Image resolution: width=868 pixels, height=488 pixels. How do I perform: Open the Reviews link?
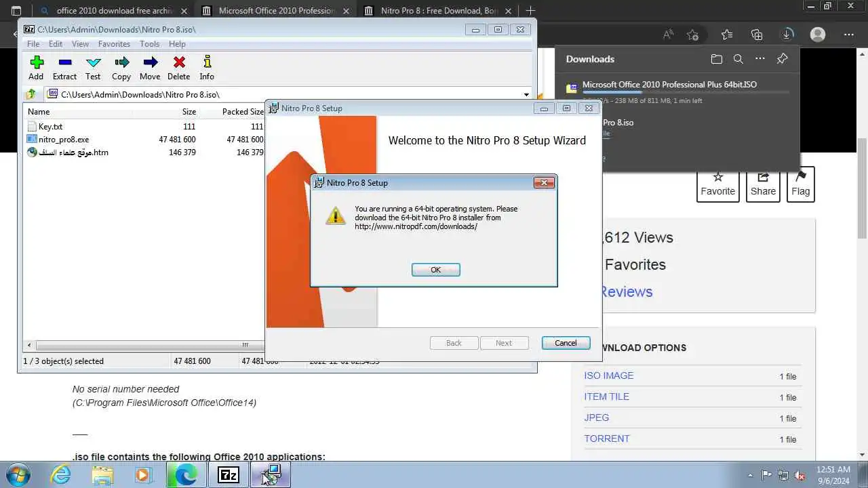pyautogui.click(x=627, y=292)
